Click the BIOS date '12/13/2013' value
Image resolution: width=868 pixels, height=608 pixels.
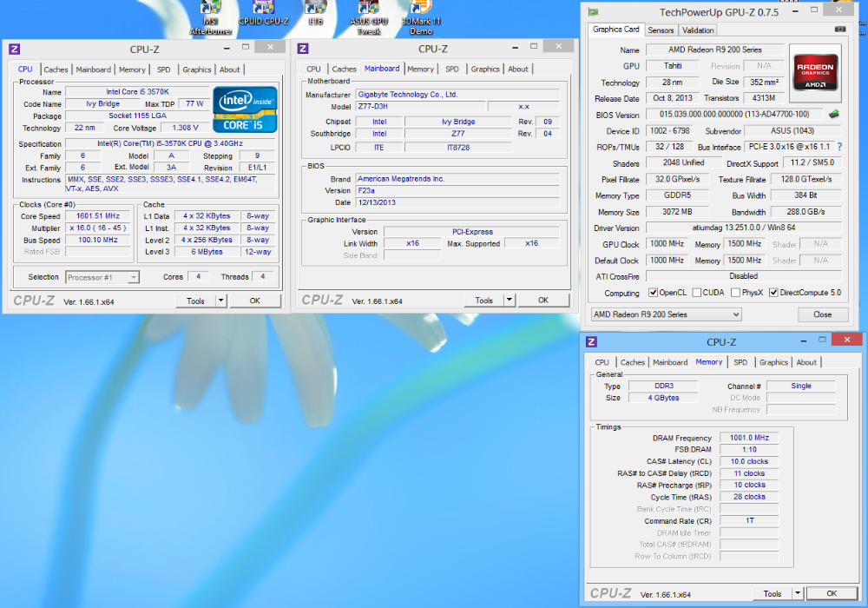point(457,202)
